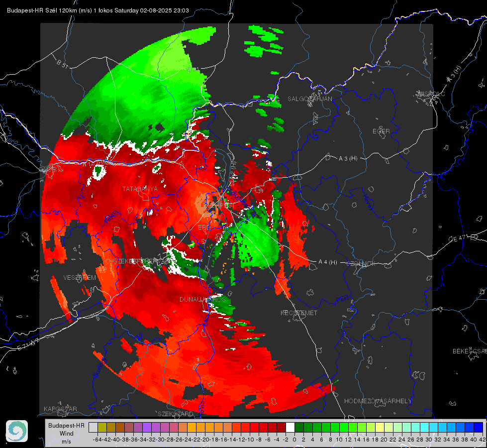Image resolution: width=487 pixels, height=448 pixels.
Task: Click the MISKOLC city label
Action: click(x=431, y=94)
